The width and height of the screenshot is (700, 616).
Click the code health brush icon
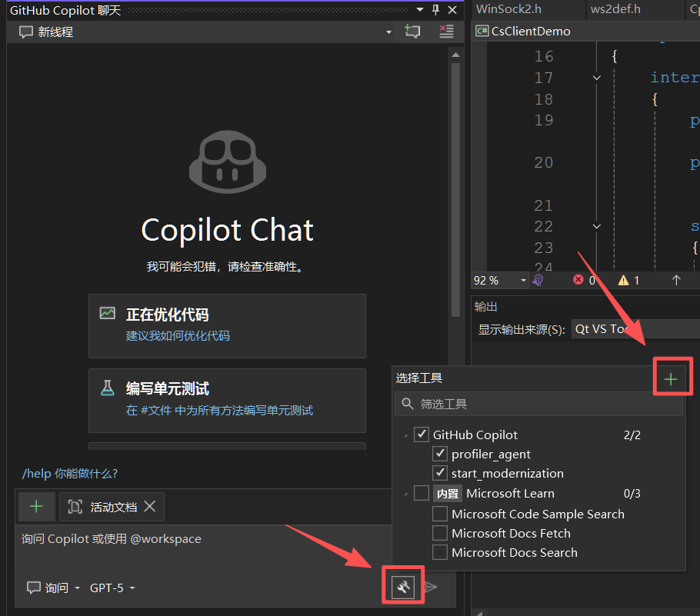click(x=538, y=281)
